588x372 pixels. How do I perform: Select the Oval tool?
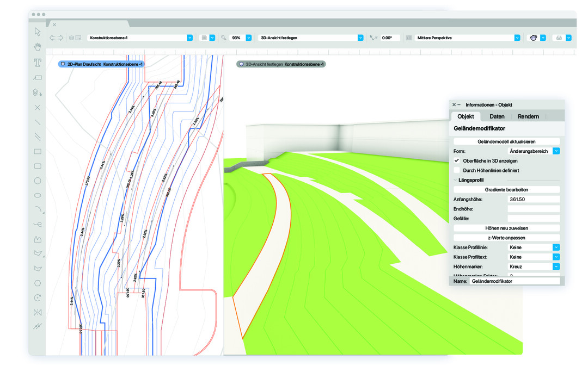pyautogui.click(x=38, y=195)
